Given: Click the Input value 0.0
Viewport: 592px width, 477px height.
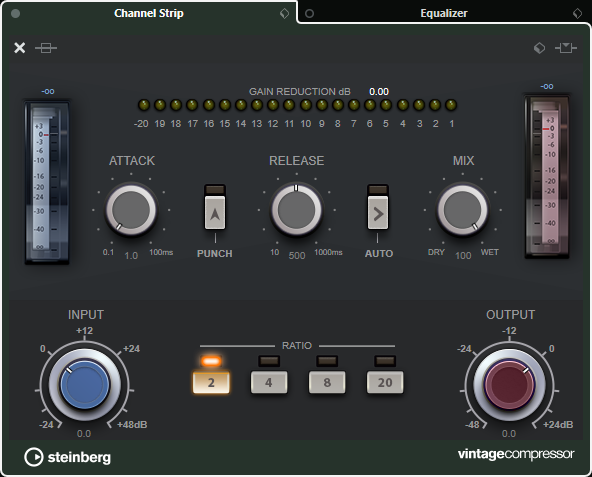Looking at the screenshot, I should pyautogui.click(x=84, y=434).
